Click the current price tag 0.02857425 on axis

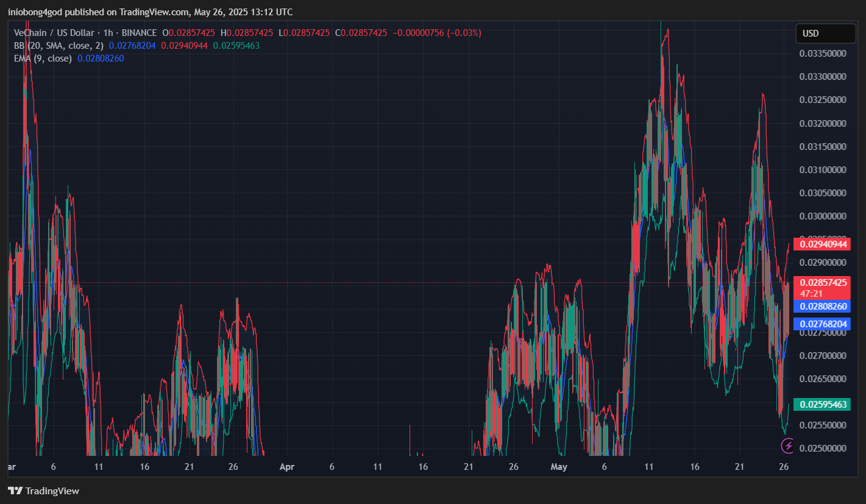(x=823, y=283)
